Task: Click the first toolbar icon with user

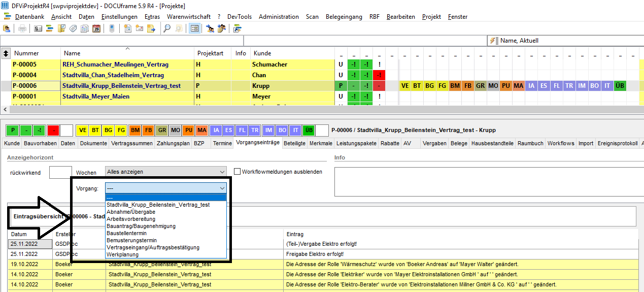Action: (x=7, y=28)
